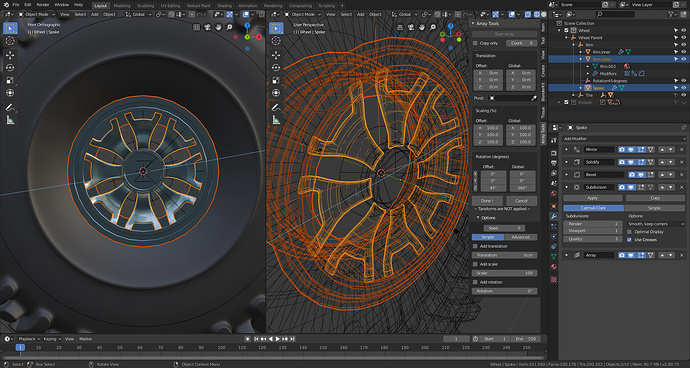Toggle camera view in left viewport

[207, 27]
